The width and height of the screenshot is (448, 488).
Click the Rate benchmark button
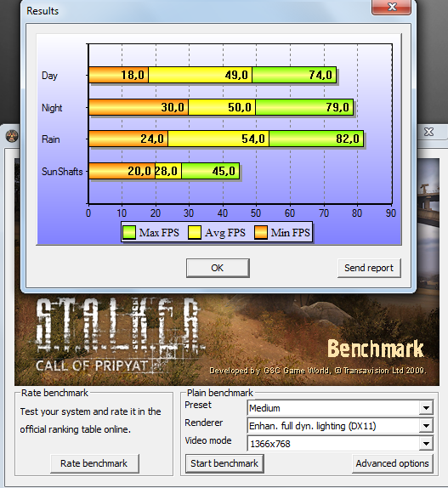tap(94, 463)
